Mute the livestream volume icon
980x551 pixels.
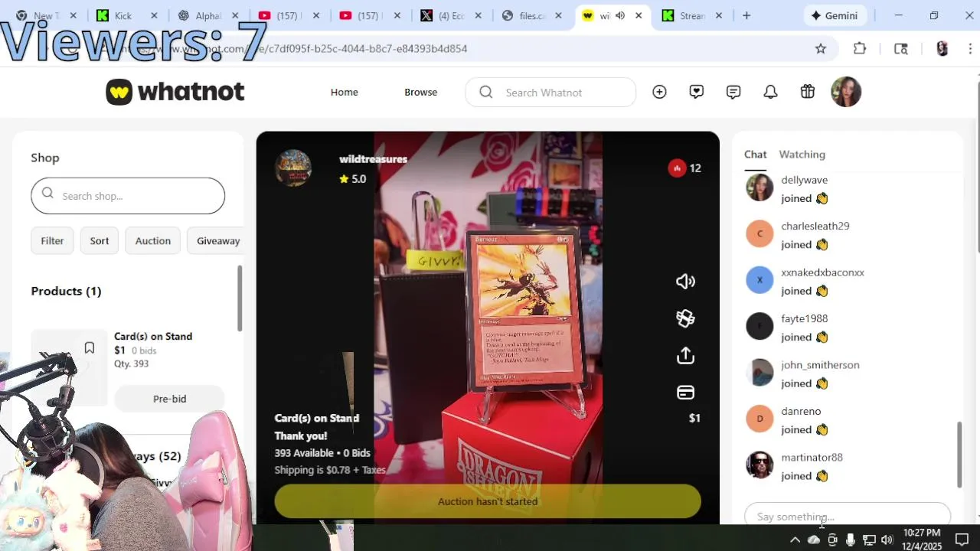pos(685,282)
